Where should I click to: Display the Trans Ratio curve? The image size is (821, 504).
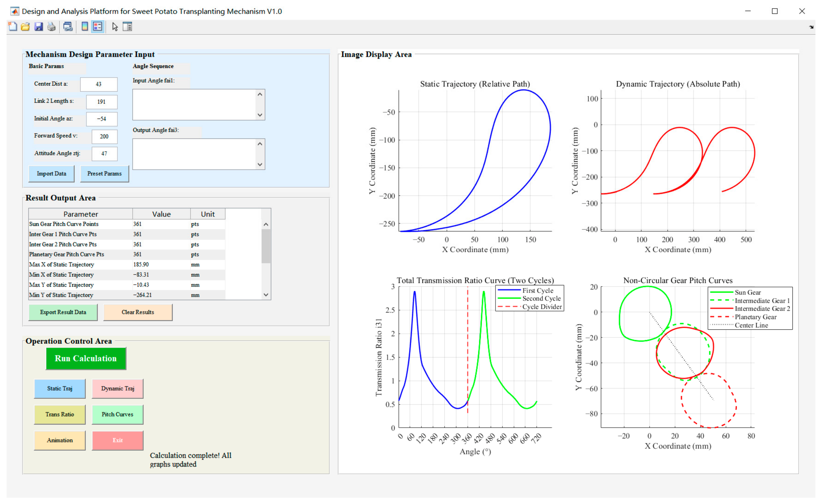click(60, 414)
